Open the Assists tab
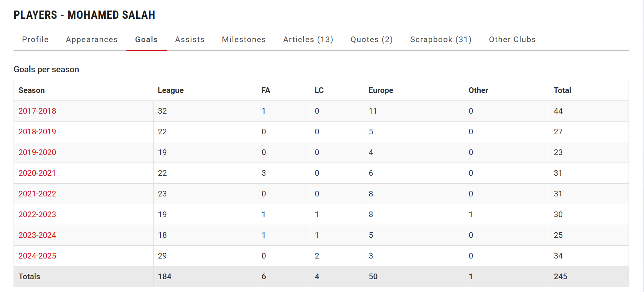The height and width of the screenshot is (292, 644). 190,40
